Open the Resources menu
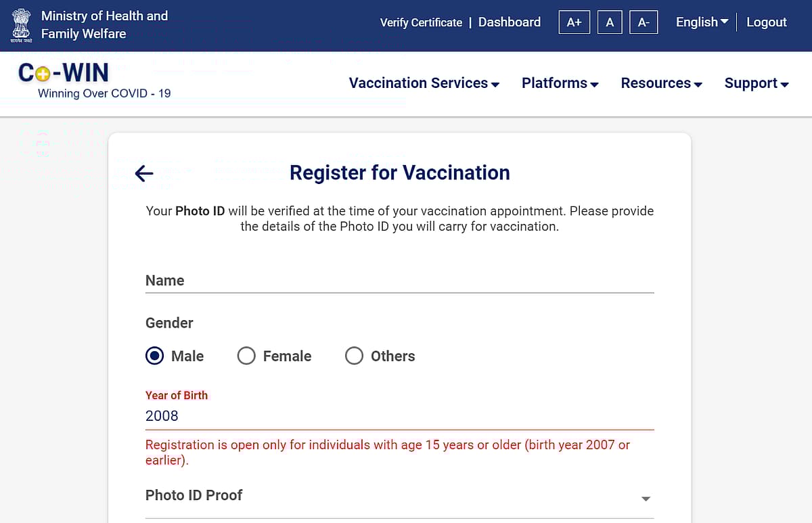This screenshot has height=523, width=812. [x=661, y=83]
